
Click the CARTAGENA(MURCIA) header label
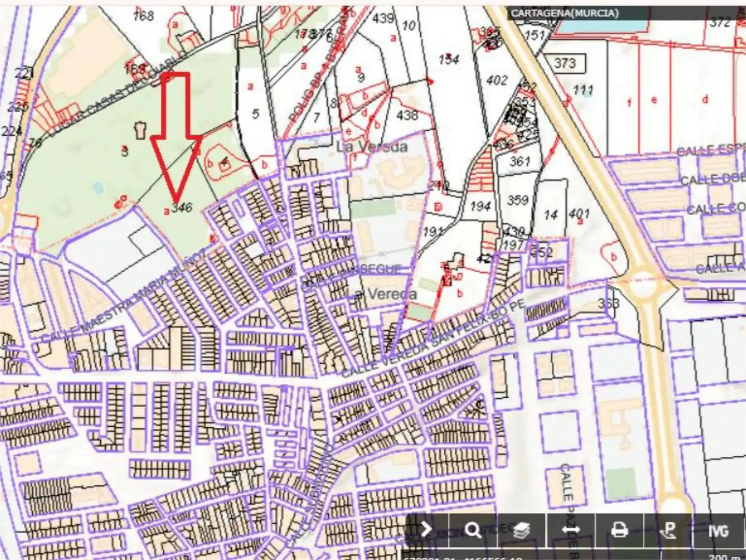pos(565,13)
